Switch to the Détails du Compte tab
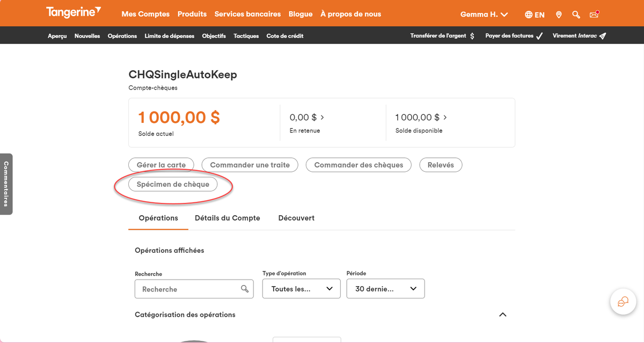Viewport: 644px width, 343px height. [x=227, y=218]
